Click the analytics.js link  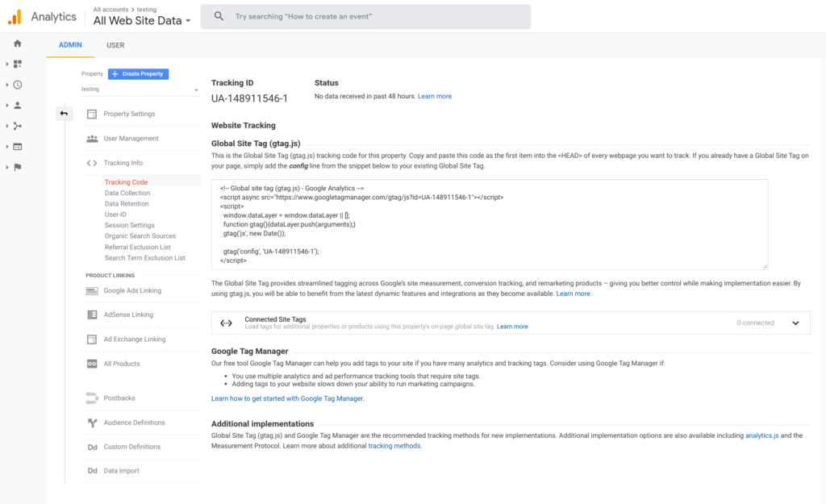tap(761, 435)
